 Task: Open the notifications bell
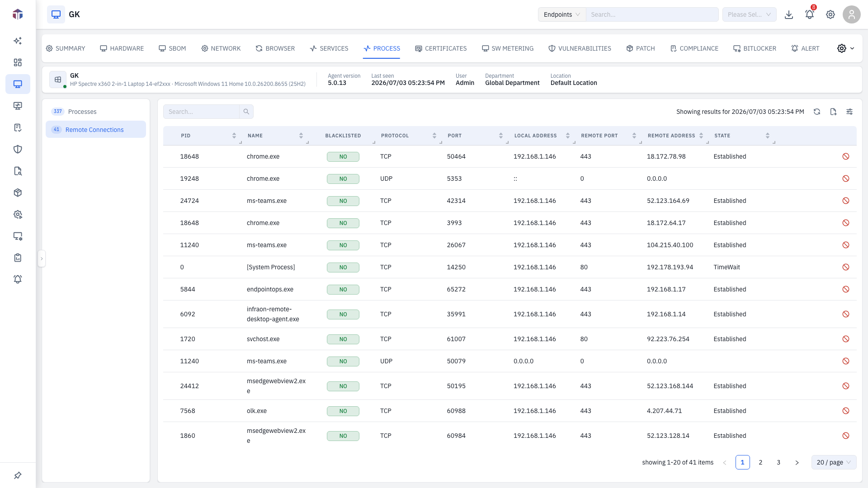click(x=810, y=14)
